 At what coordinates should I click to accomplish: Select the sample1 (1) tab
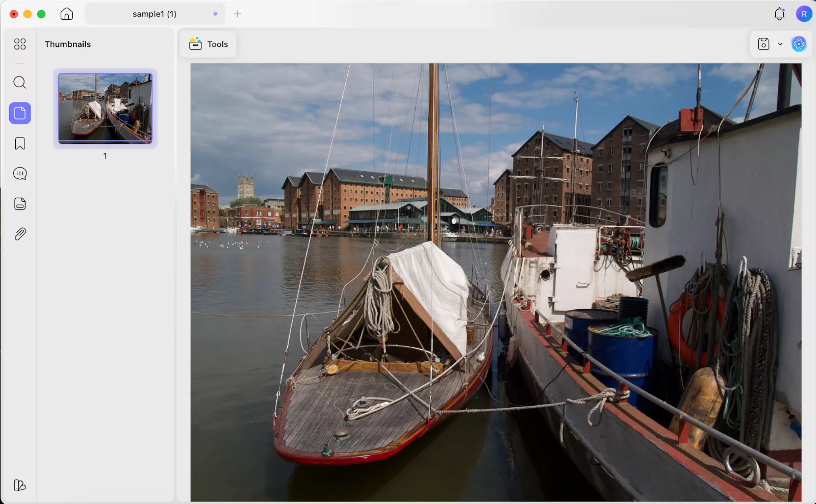coord(154,14)
